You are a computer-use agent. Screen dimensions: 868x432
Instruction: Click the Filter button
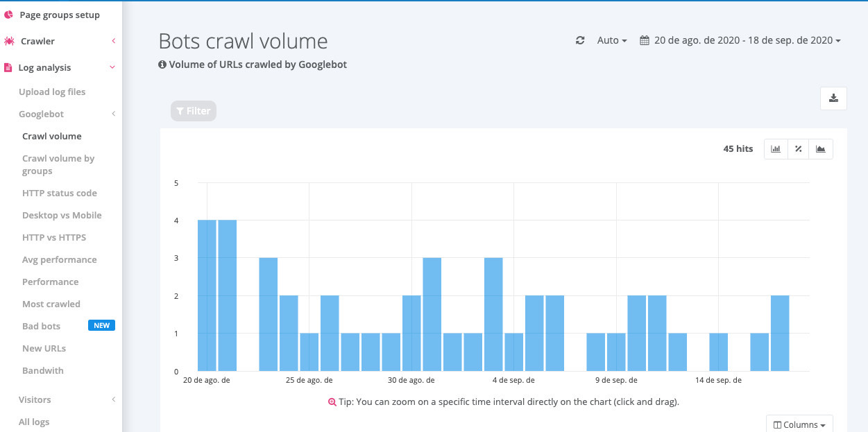click(x=193, y=110)
